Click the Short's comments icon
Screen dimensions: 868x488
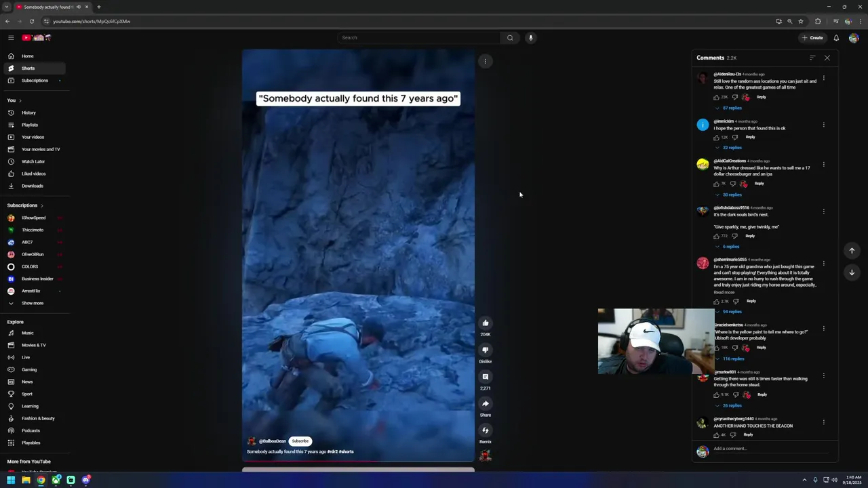point(486,377)
